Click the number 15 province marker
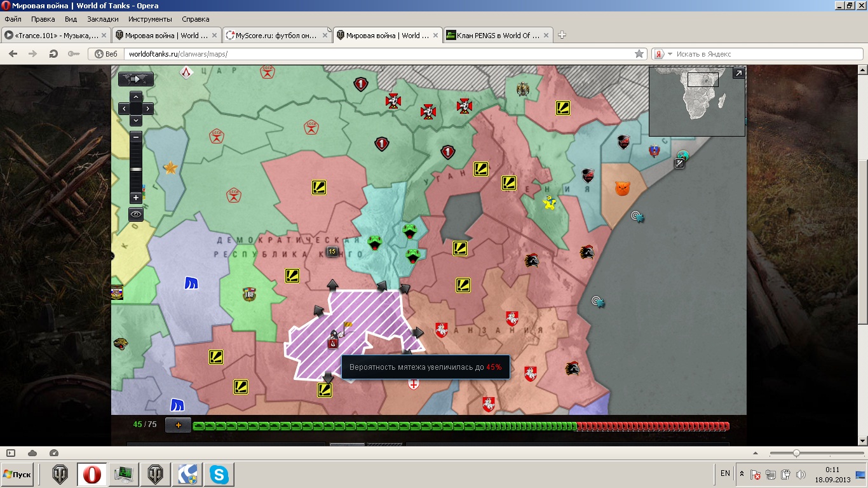 coord(332,252)
